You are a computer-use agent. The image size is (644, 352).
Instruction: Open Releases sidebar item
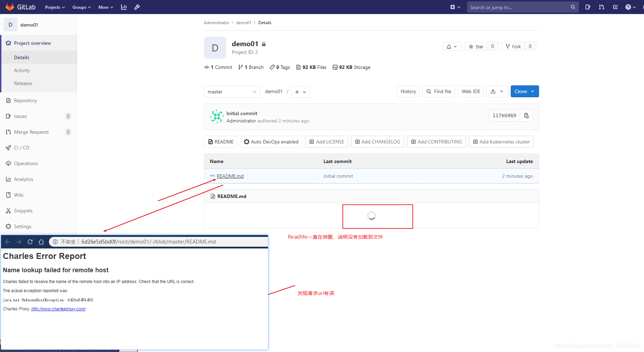pos(38,83)
